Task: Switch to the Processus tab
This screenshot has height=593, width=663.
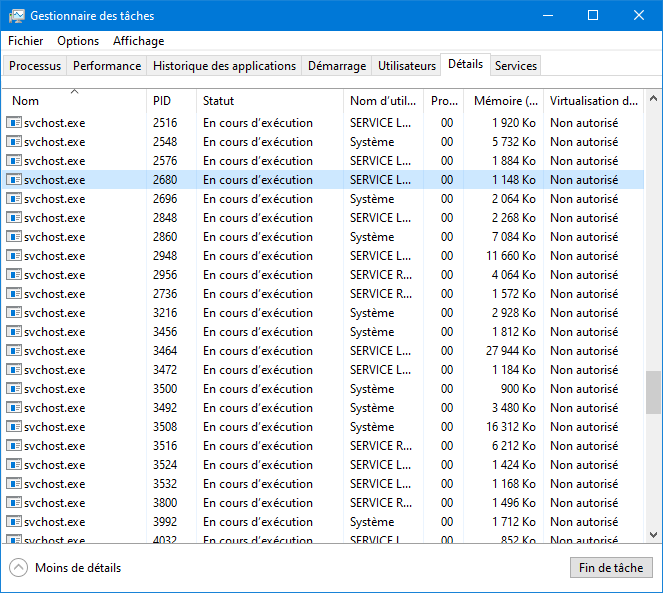Action: coord(35,66)
